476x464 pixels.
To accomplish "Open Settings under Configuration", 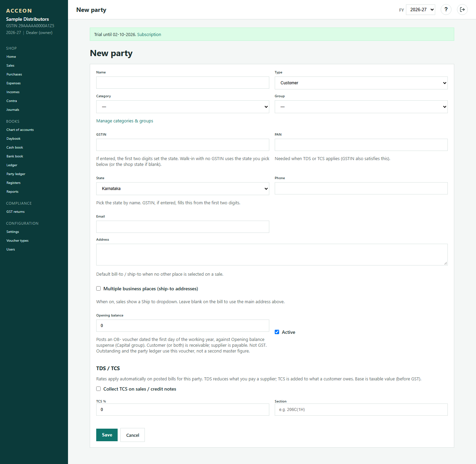I will [13, 232].
